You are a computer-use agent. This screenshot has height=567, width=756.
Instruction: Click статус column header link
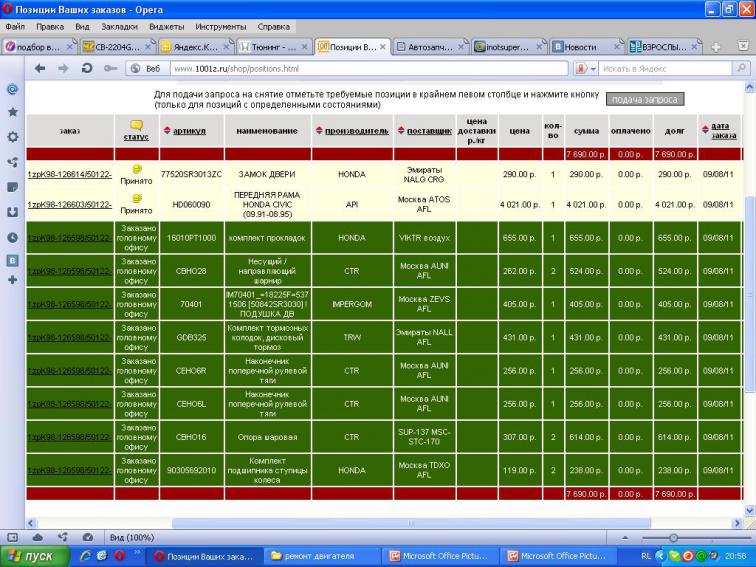(136, 137)
